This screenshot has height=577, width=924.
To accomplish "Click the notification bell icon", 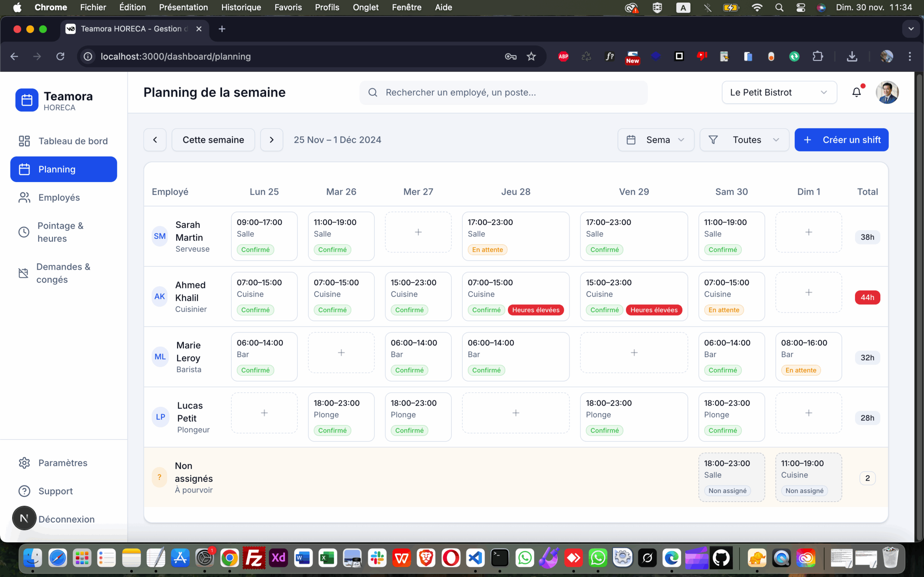I will point(857,92).
